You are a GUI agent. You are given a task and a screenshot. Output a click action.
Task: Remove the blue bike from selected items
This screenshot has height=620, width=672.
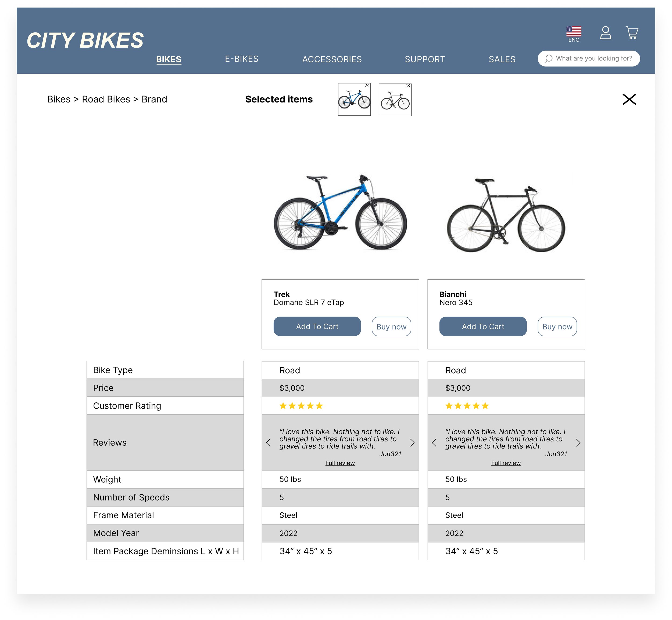(367, 86)
